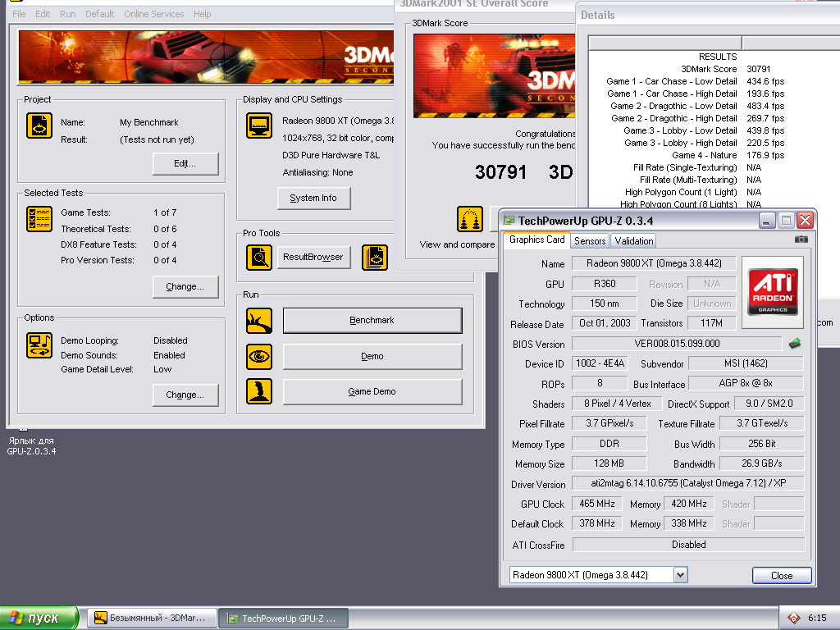
Task: Click the 3DMark banner image in main window
Action: pyautogui.click(x=206, y=57)
